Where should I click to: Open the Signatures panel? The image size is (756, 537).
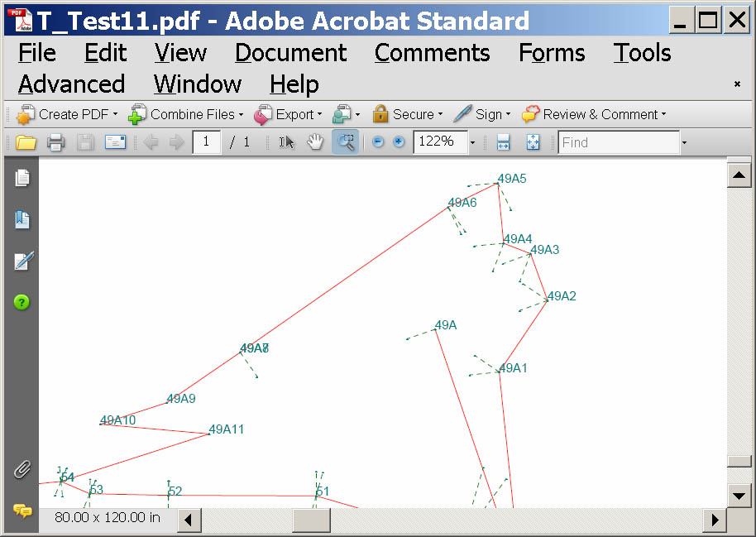(x=22, y=261)
